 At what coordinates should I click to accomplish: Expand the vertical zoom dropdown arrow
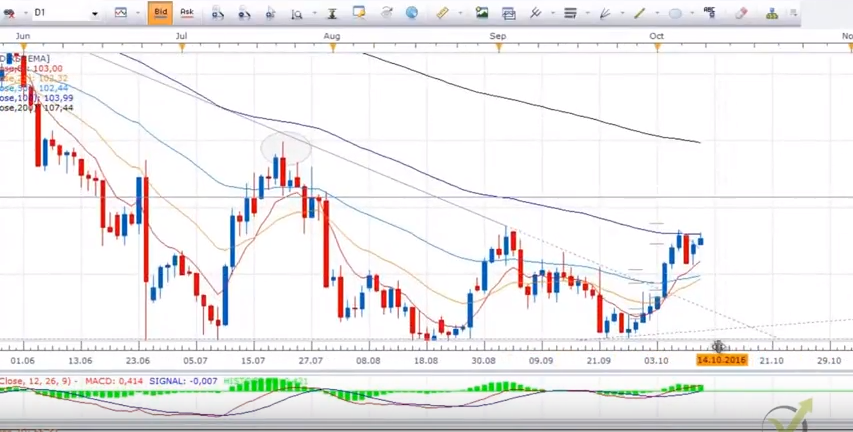point(313,13)
